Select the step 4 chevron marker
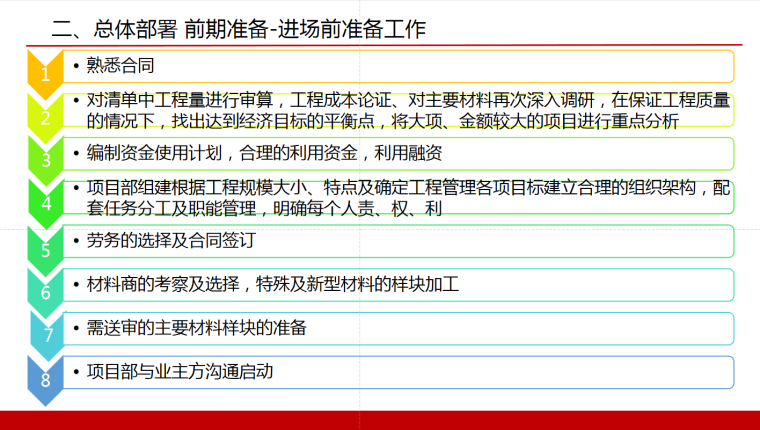 tap(45, 203)
